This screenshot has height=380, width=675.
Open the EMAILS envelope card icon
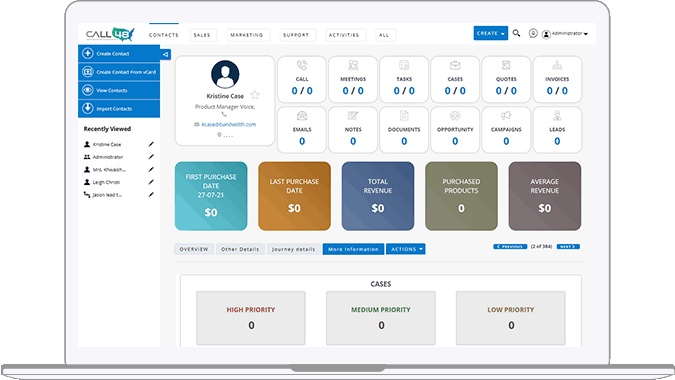(302, 116)
